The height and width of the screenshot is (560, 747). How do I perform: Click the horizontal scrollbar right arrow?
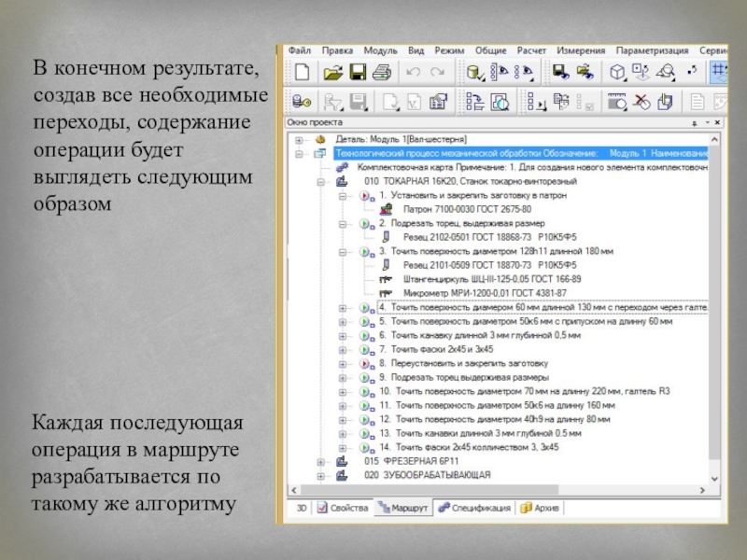pyautogui.click(x=703, y=492)
